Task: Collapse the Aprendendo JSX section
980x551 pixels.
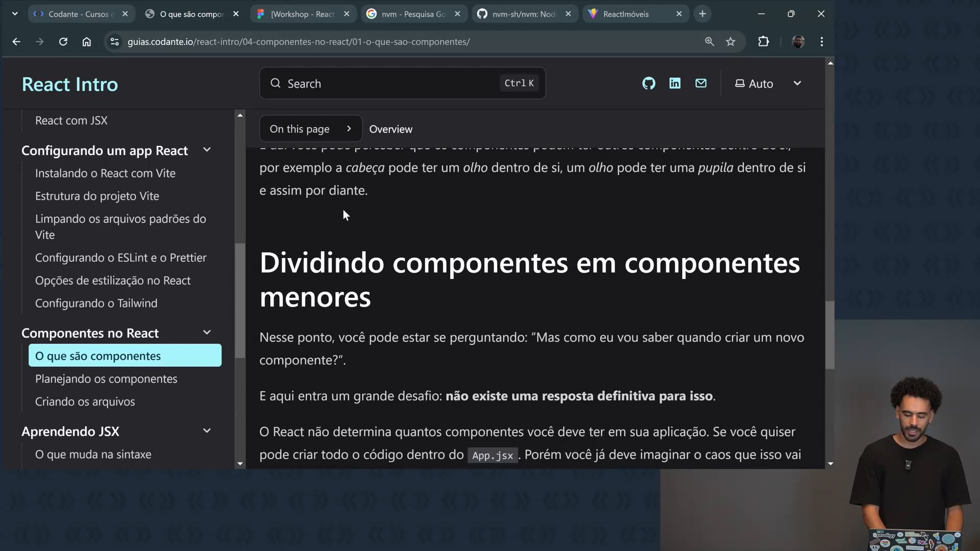Action: click(x=207, y=431)
